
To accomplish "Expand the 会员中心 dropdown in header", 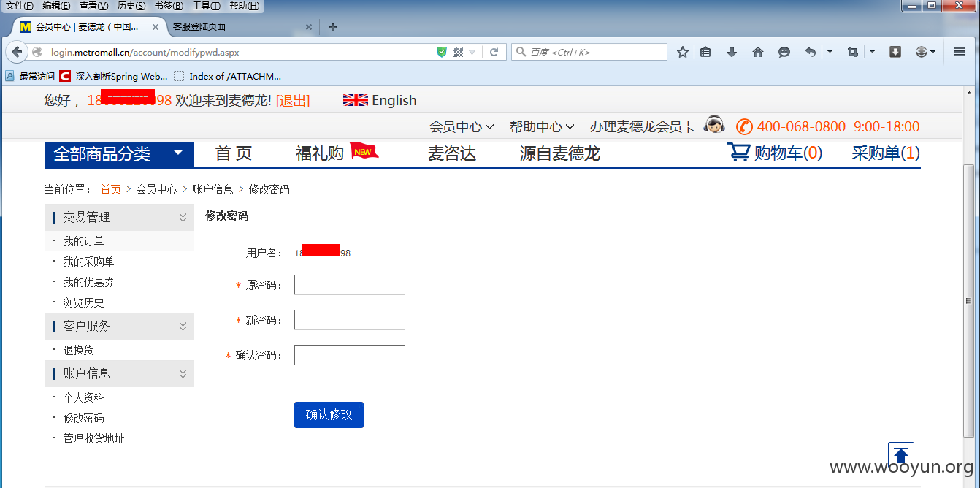I will [462, 126].
